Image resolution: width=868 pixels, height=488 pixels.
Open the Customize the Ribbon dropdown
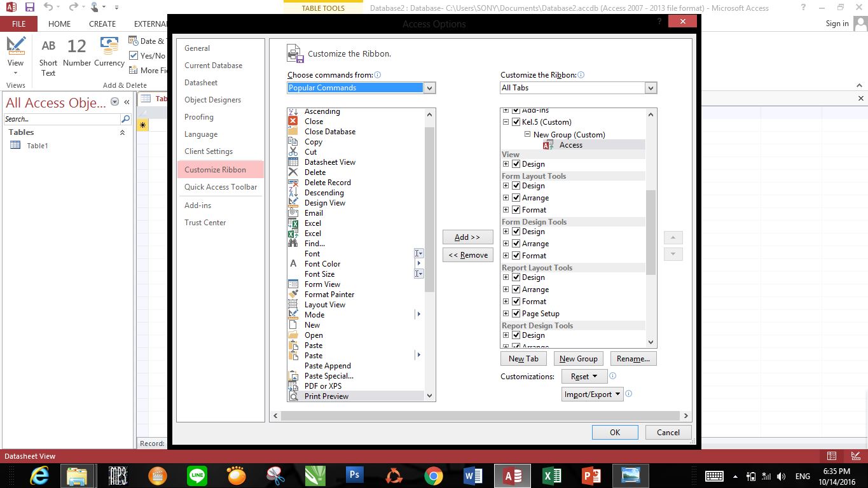(651, 88)
